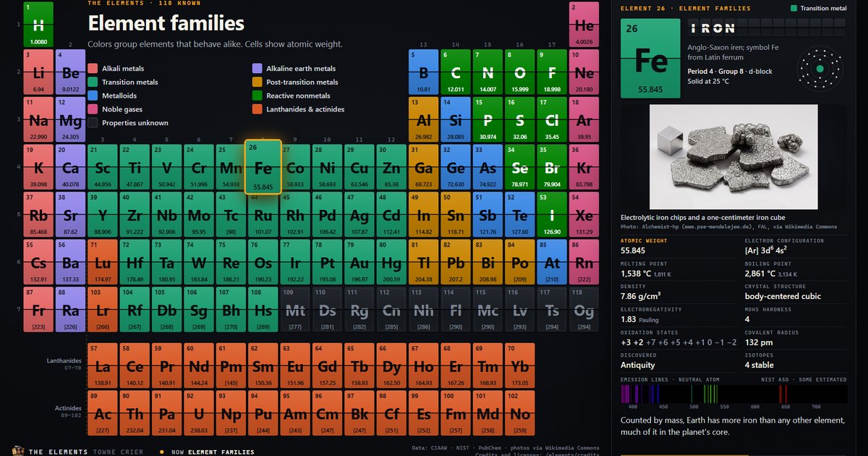Viewport: 868px width, 456px height.
Task: Click the Lanthanides 57–70 row label
Action: pyautogui.click(x=64, y=364)
